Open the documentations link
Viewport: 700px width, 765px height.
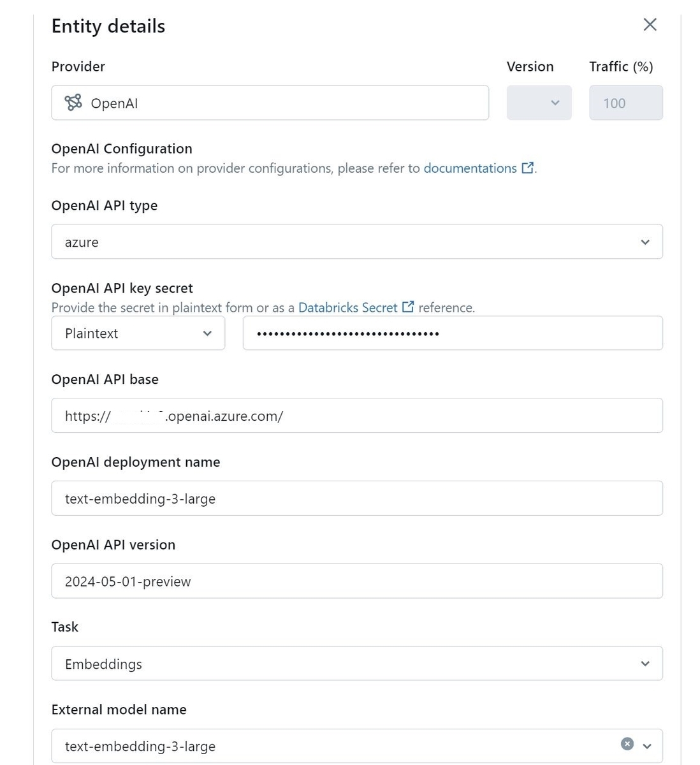click(x=470, y=168)
